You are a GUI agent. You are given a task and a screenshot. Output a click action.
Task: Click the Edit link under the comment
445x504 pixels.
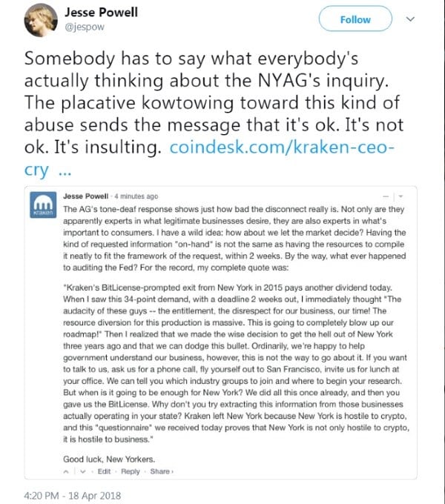click(104, 471)
